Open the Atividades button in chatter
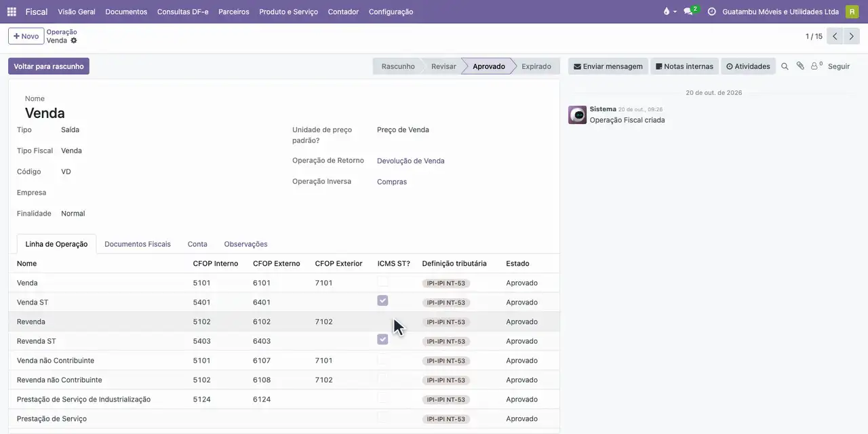Viewport: 868px width, 434px height. 748,66
